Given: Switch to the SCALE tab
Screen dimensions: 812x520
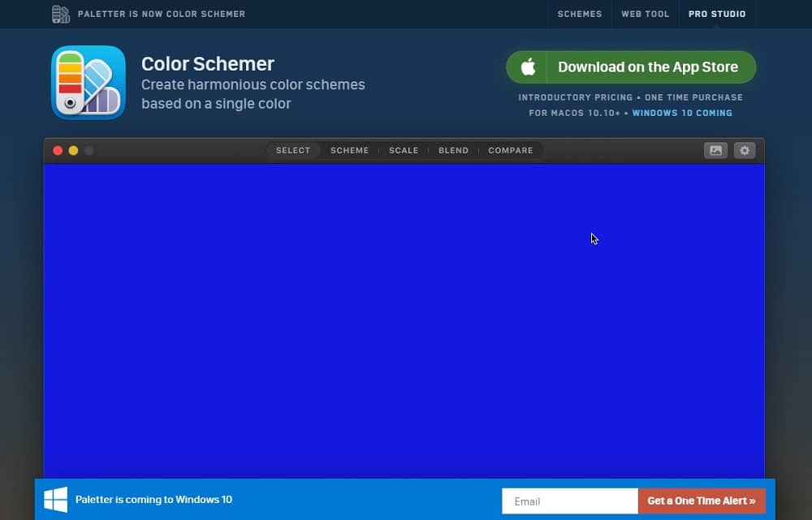Looking at the screenshot, I should pyautogui.click(x=404, y=151).
